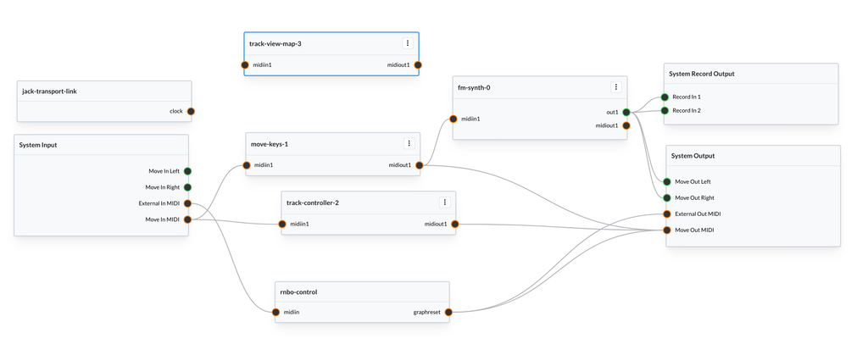The width and height of the screenshot is (868, 355).
Task: Open the track-view-map-3 node options menu
Action: point(408,43)
